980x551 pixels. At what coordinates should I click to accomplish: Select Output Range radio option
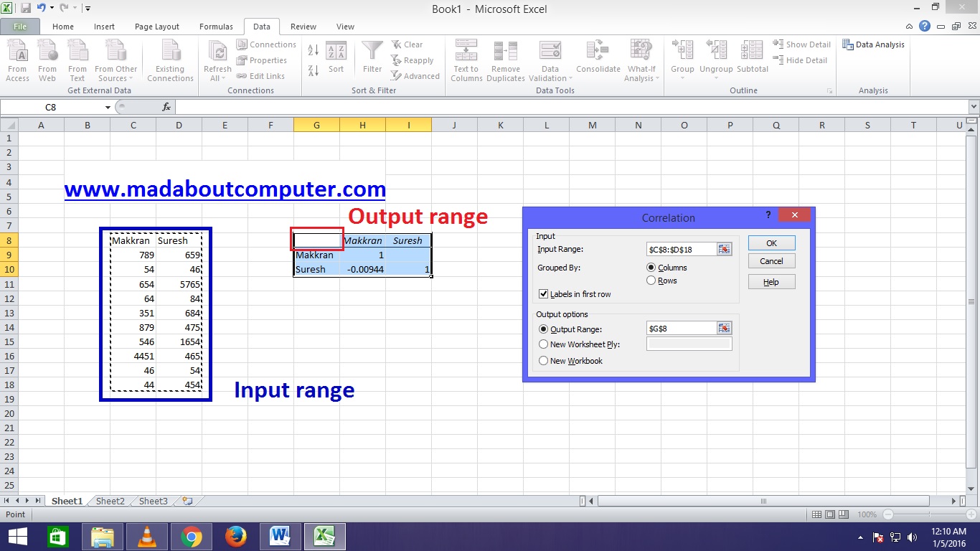tap(543, 329)
